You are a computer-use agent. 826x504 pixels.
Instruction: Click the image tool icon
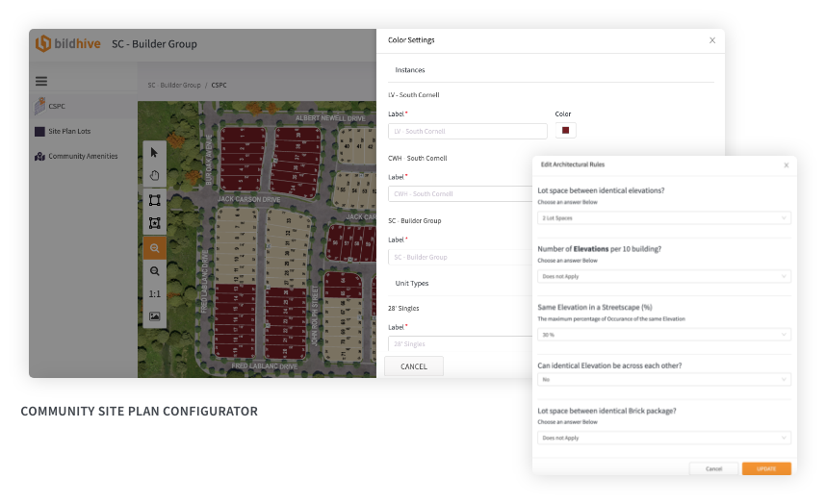(x=154, y=316)
